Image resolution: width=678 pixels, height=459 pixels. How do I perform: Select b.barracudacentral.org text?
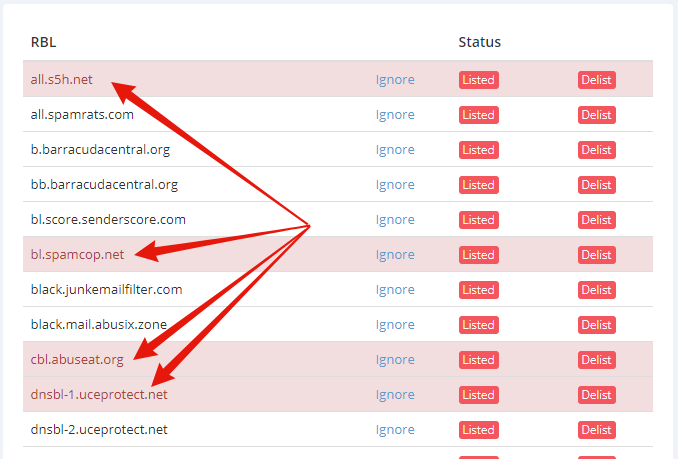click(100, 150)
